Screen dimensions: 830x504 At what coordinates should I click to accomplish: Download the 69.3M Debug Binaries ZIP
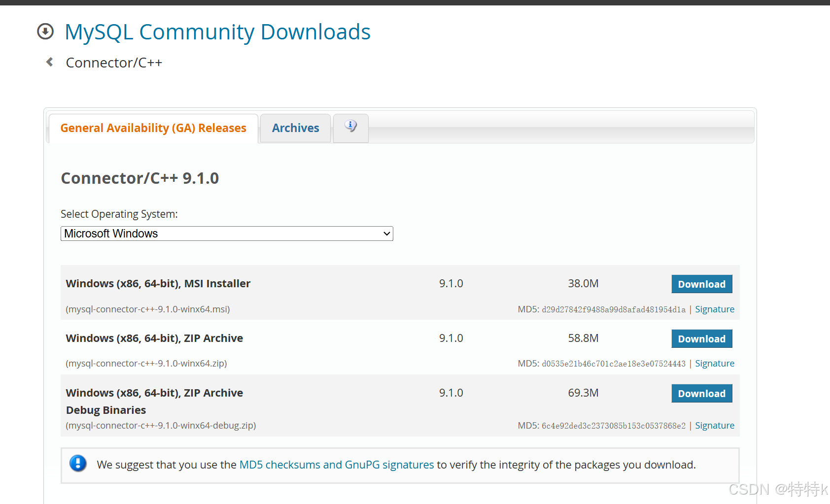click(702, 393)
